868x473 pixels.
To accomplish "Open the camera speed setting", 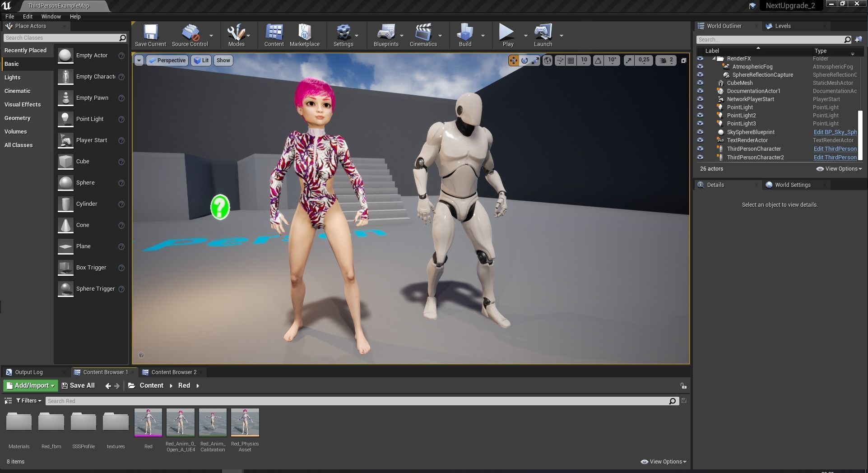I will point(666,60).
